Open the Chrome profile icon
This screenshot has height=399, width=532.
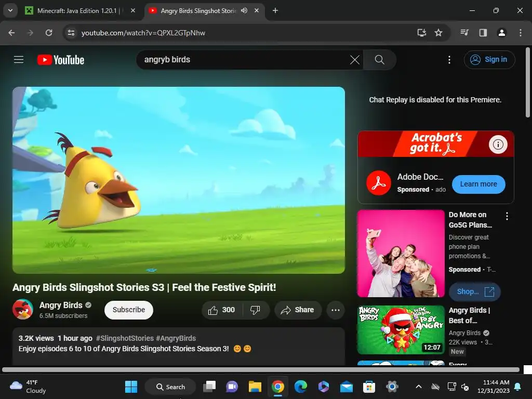pyautogui.click(x=501, y=33)
